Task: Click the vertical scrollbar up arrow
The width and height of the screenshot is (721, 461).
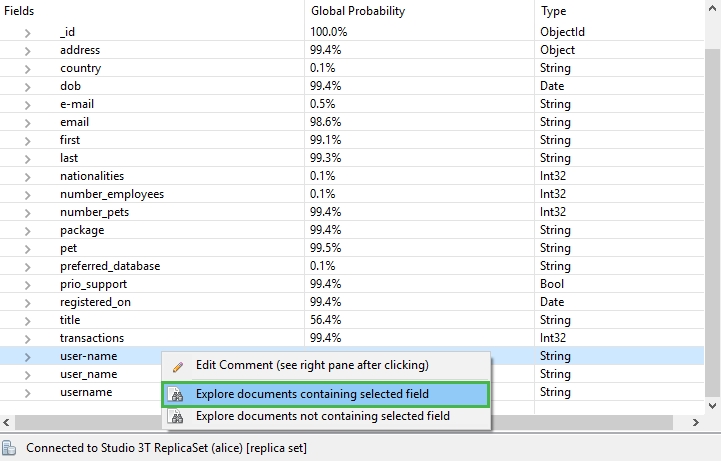Action: pyautogui.click(x=712, y=9)
